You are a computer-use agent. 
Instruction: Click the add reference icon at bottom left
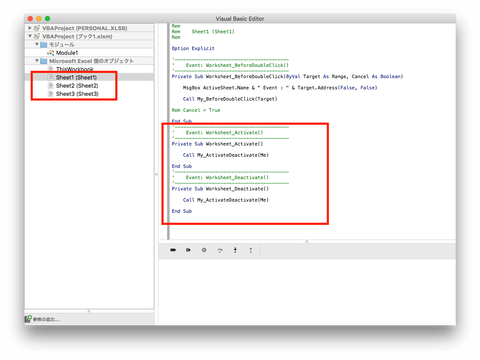[28, 319]
